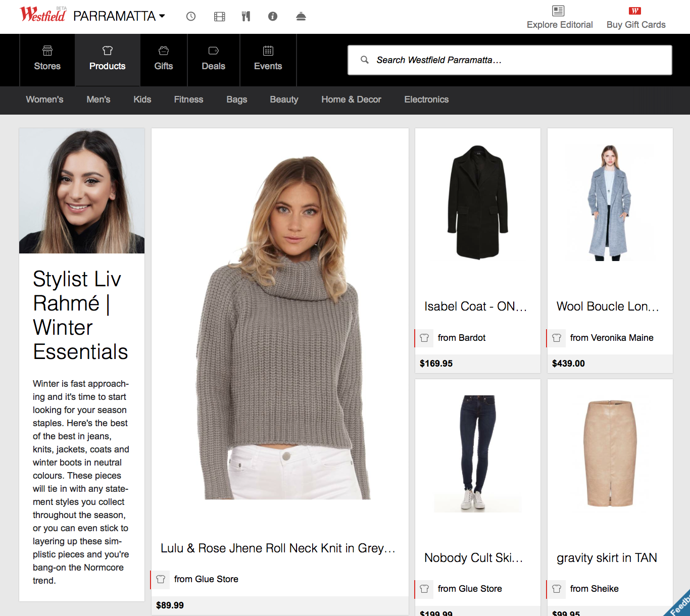Viewport: 690px width, 616px height.
Task: Click the search magnifier icon
Action: pos(364,60)
